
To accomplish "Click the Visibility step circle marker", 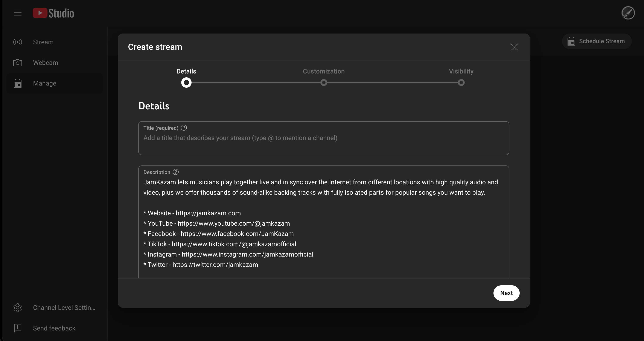I will [461, 83].
